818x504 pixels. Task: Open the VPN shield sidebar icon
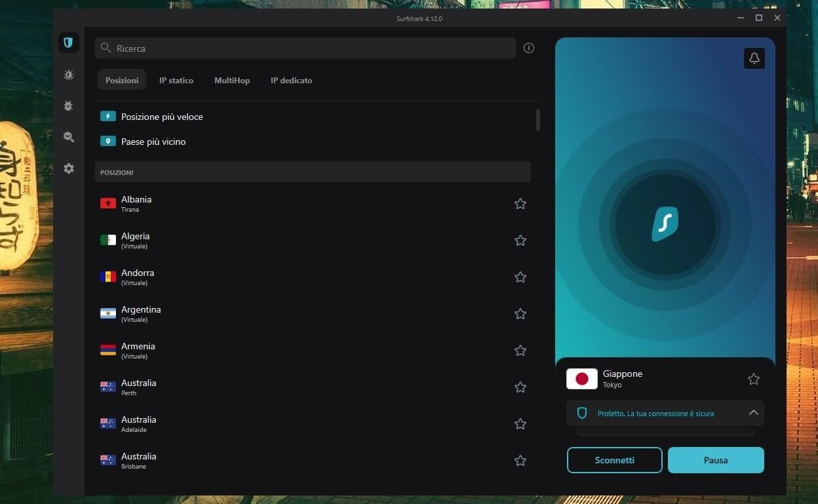point(68,43)
